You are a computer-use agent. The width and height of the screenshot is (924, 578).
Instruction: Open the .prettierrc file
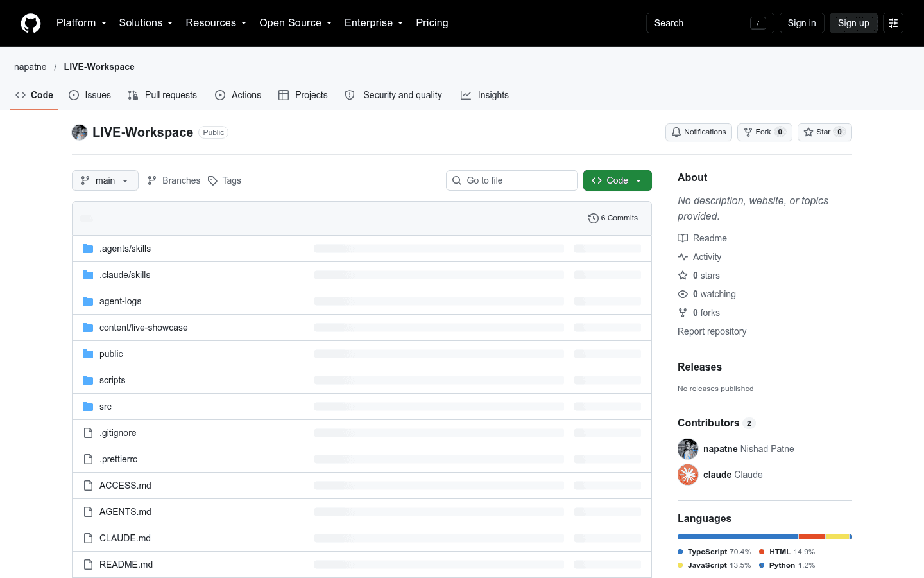point(118,459)
